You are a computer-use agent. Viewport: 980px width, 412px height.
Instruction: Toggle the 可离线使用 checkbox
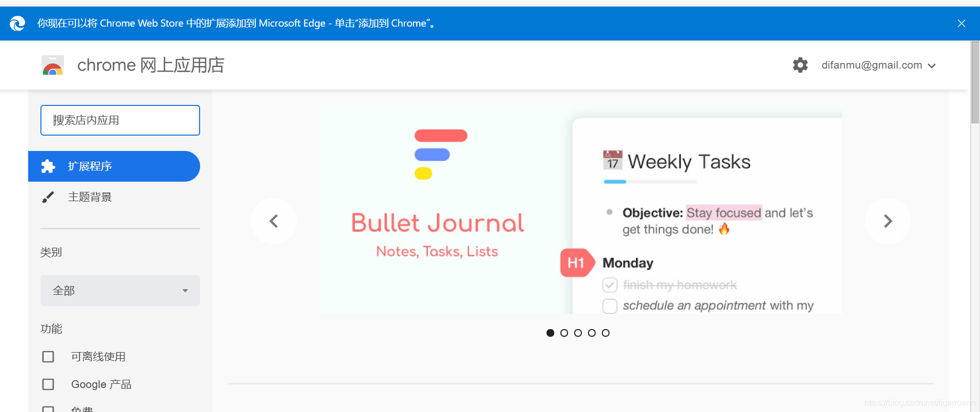click(x=48, y=357)
